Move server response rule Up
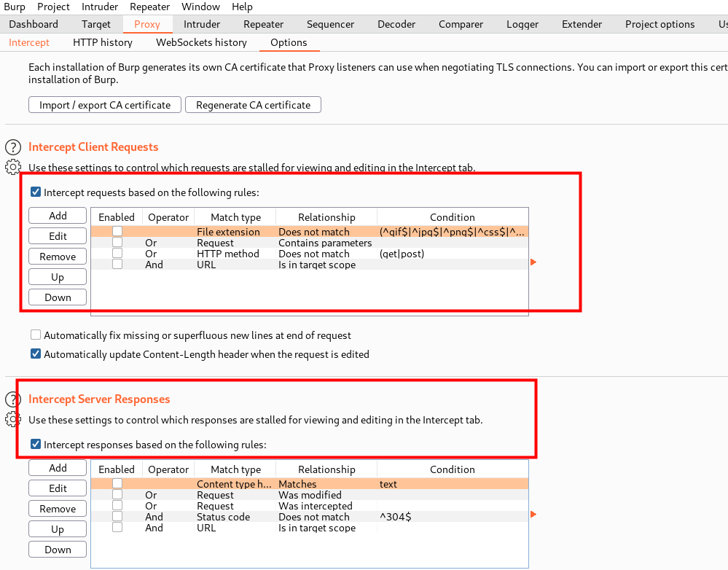Image resolution: width=728 pixels, height=570 pixels. (58, 529)
